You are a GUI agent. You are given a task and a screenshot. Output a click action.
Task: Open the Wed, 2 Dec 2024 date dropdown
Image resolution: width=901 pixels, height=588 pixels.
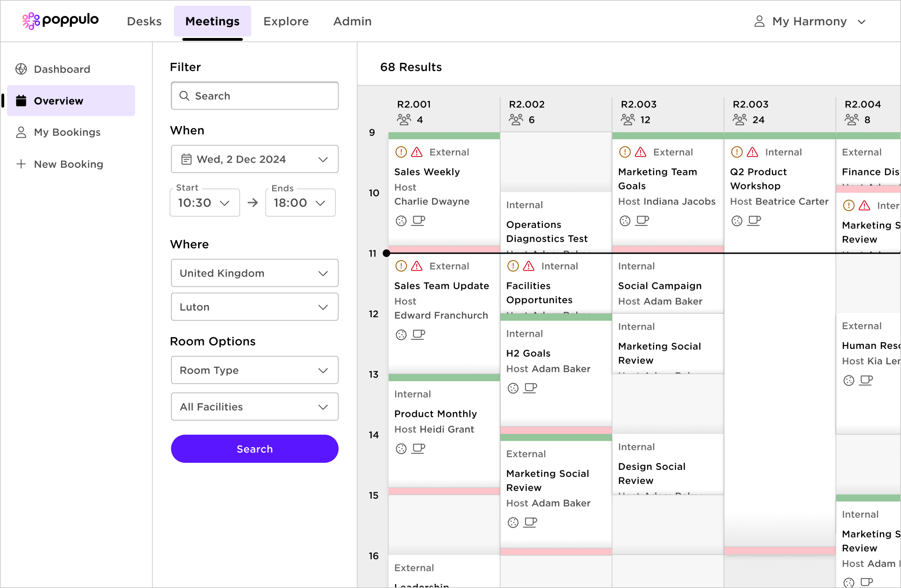pos(254,159)
